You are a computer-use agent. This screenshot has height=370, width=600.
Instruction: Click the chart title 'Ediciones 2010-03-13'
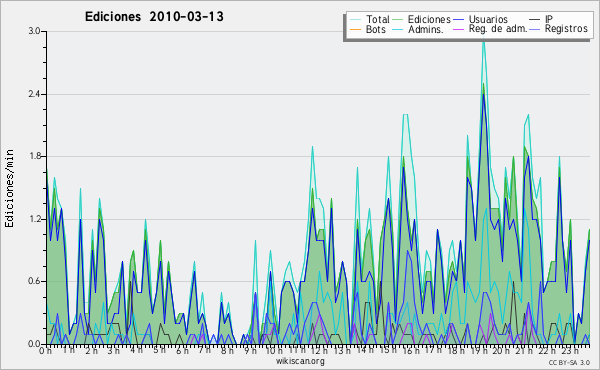tap(154, 17)
